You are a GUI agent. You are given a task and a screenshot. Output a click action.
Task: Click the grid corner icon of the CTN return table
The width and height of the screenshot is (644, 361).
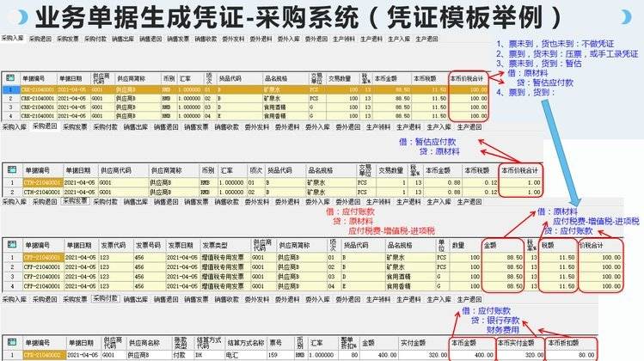tap(10, 170)
